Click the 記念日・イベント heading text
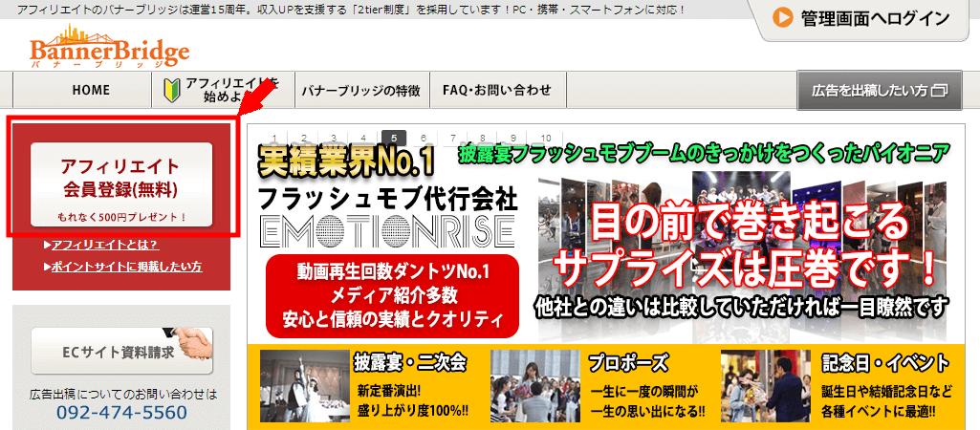The height and width of the screenshot is (430, 980). tap(885, 362)
